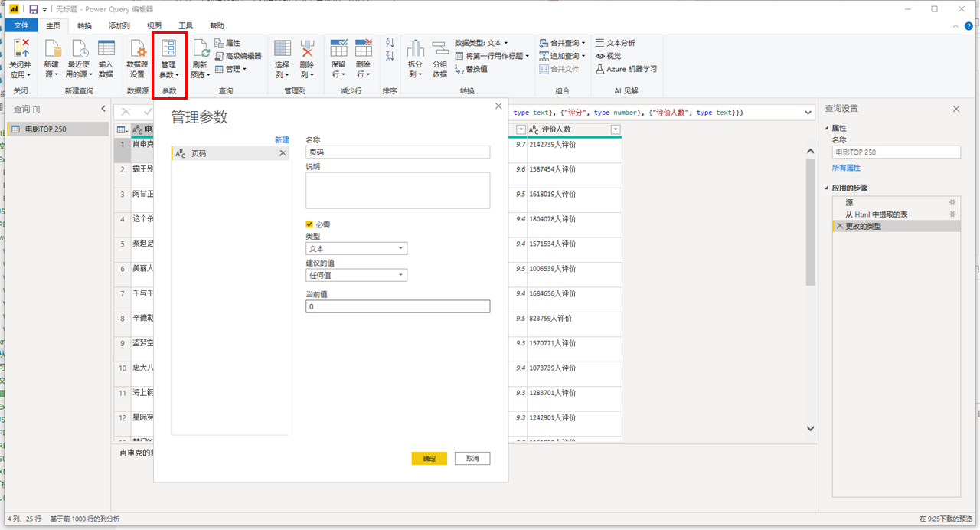Click the 确定 button in the dialog
This screenshot has height=530, width=980.
(429, 458)
